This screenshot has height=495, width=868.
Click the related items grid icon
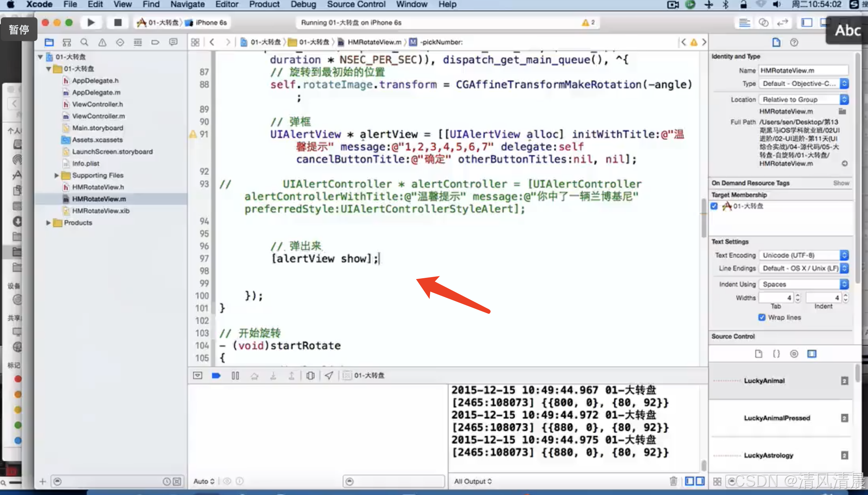pyautogui.click(x=195, y=42)
